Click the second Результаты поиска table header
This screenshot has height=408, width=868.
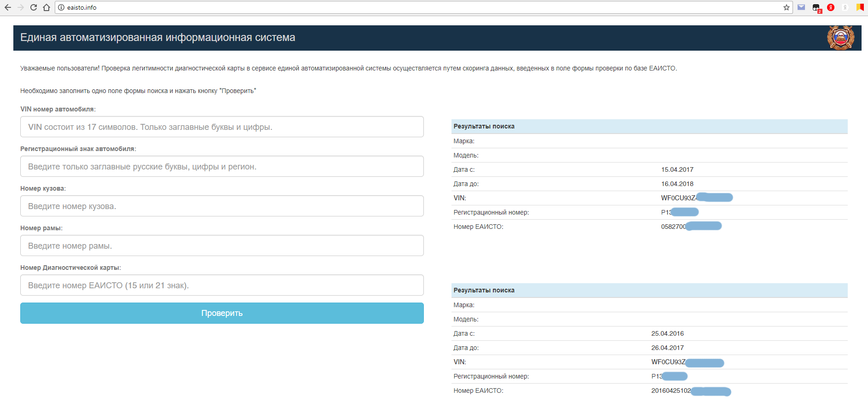[x=649, y=290]
